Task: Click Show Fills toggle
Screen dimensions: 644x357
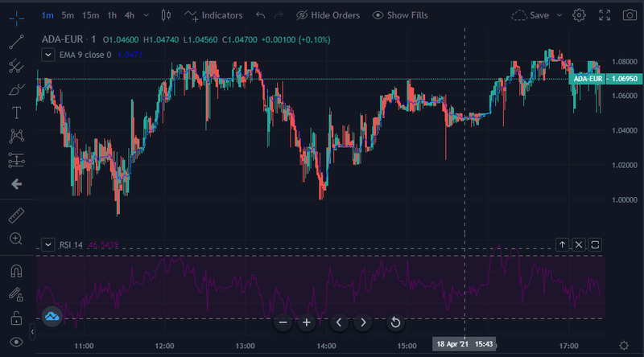Action: click(x=400, y=15)
